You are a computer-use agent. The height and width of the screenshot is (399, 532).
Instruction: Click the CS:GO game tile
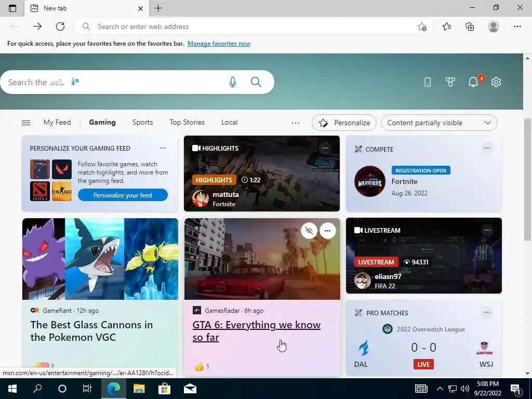click(62, 191)
